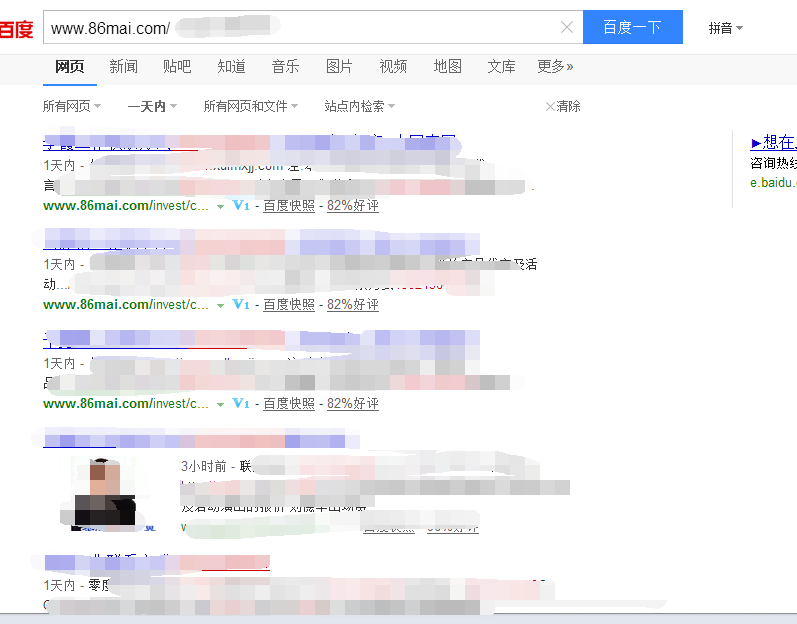Click the 82%好评 link in third result
Screen dimensions: 797x624
tap(352, 403)
